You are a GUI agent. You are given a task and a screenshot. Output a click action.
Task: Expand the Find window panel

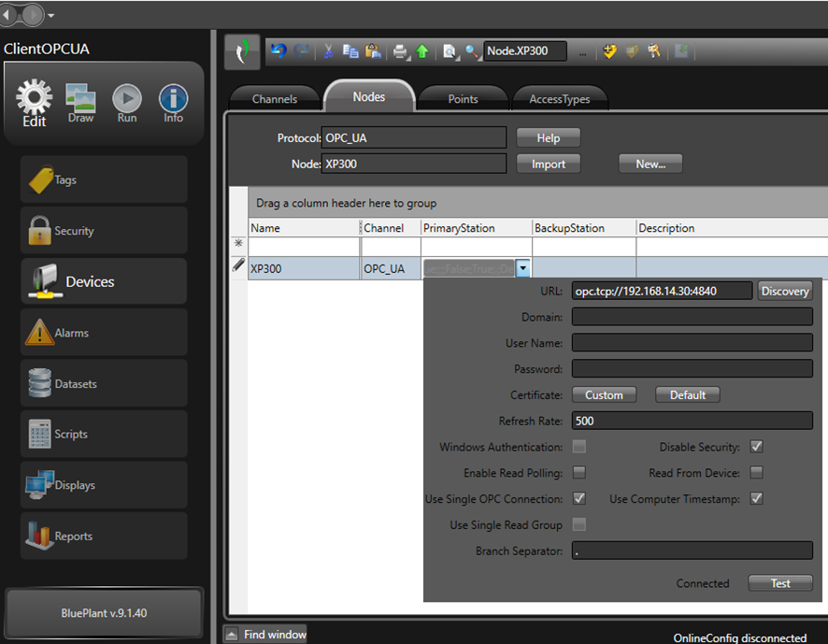click(x=231, y=635)
